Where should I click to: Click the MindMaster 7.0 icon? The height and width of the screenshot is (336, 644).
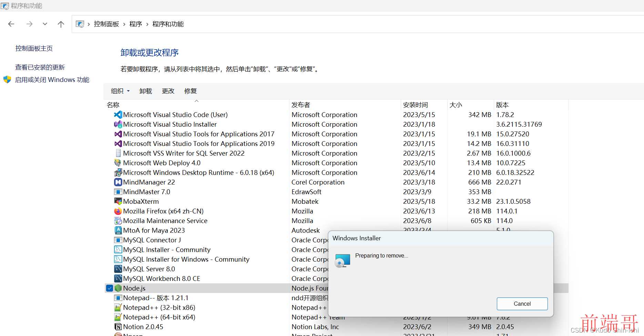click(x=118, y=192)
